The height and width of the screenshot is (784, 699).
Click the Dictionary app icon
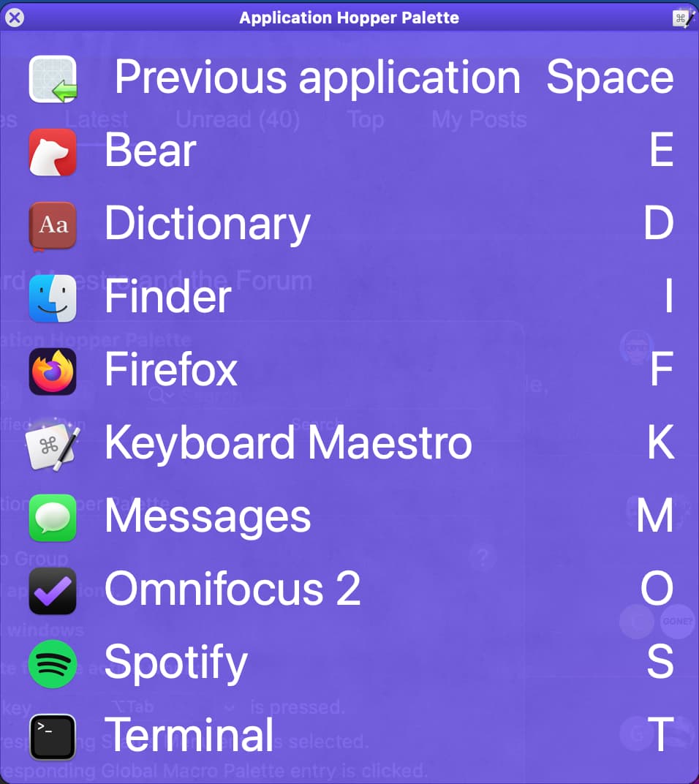53,225
